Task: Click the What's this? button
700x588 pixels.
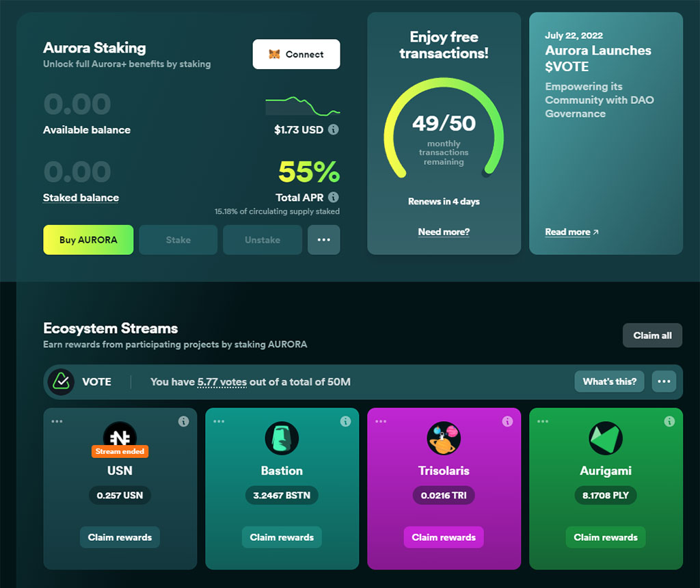Action: (x=609, y=382)
